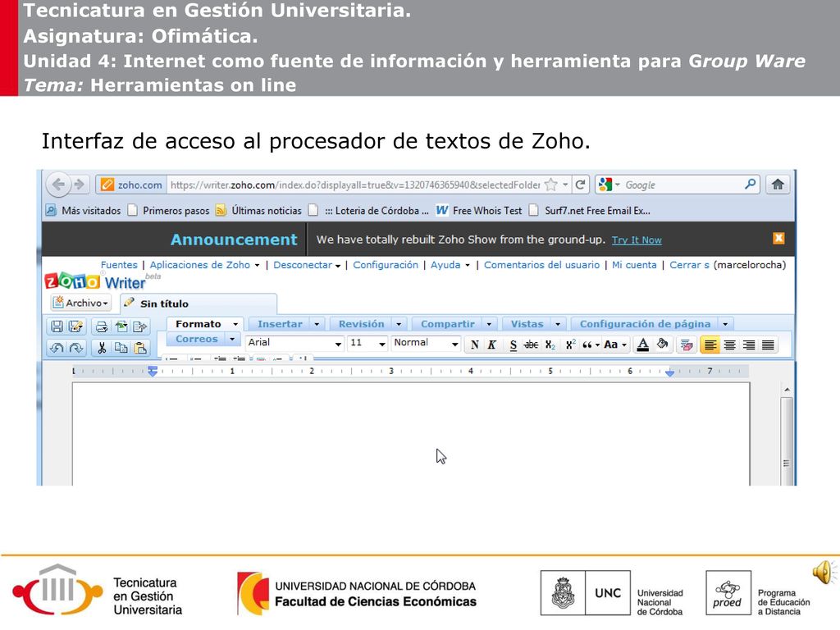Cut selection with scissors icon
Screen dimensions: 840x630
click(x=101, y=348)
